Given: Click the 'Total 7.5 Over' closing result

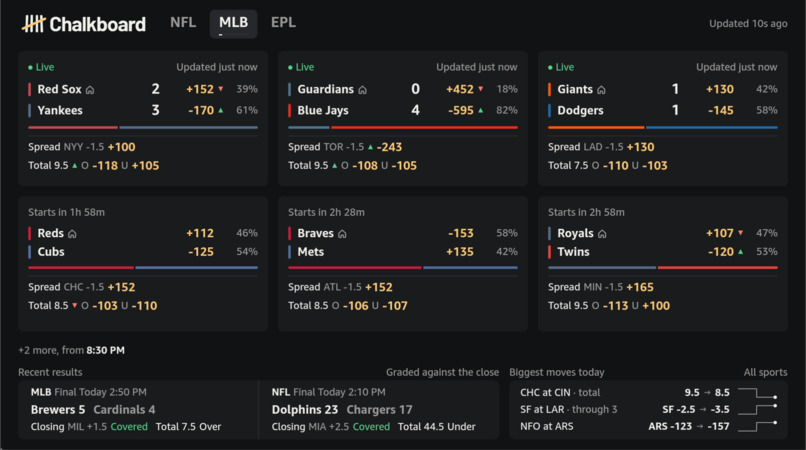Looking at the screenshot, I should point(188,427).
